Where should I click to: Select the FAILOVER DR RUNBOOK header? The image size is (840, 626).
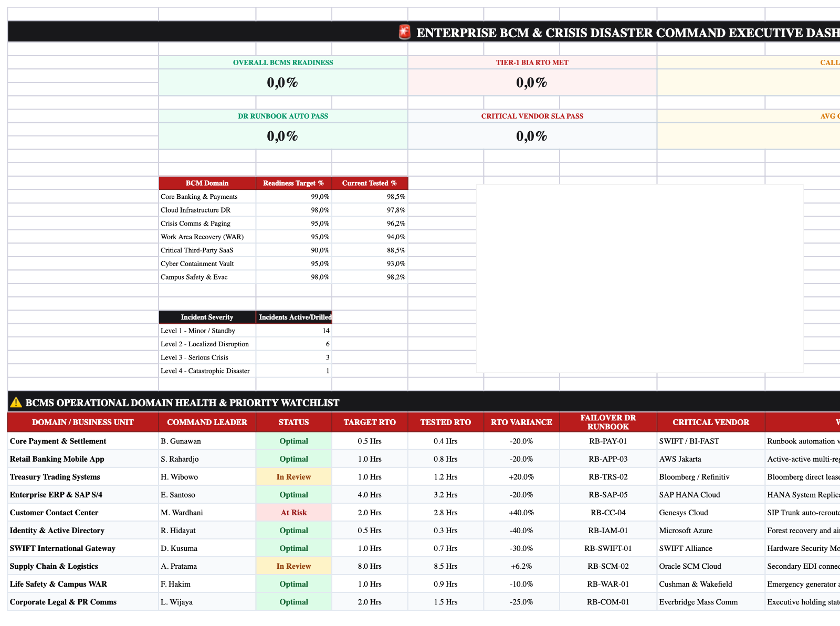608,422
